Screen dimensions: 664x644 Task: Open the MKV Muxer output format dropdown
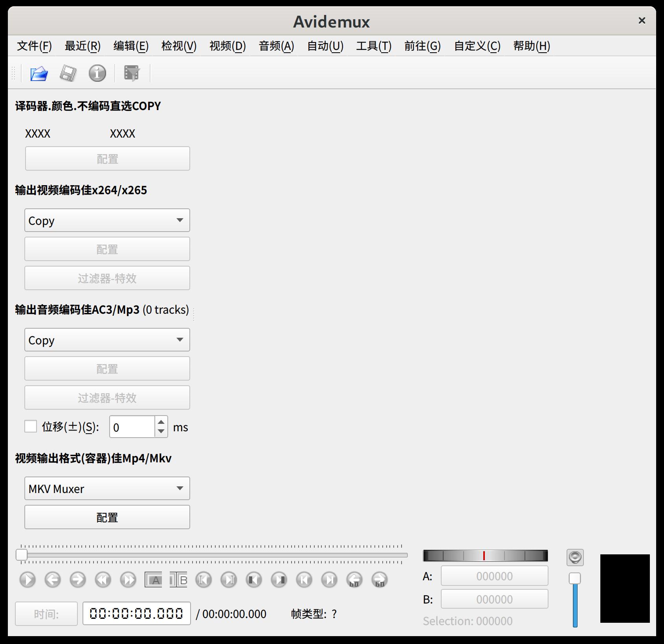click(107, 488)
